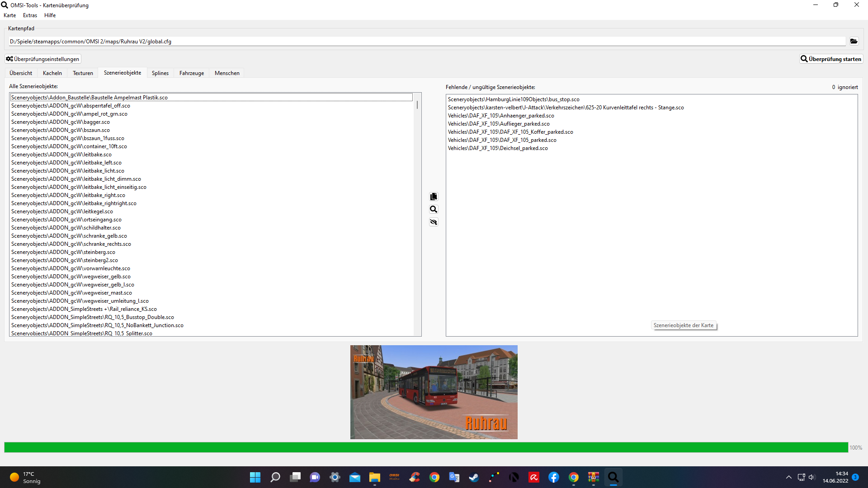
Task: Show hidden system tray icons chevron
Action: coord(788,477)
